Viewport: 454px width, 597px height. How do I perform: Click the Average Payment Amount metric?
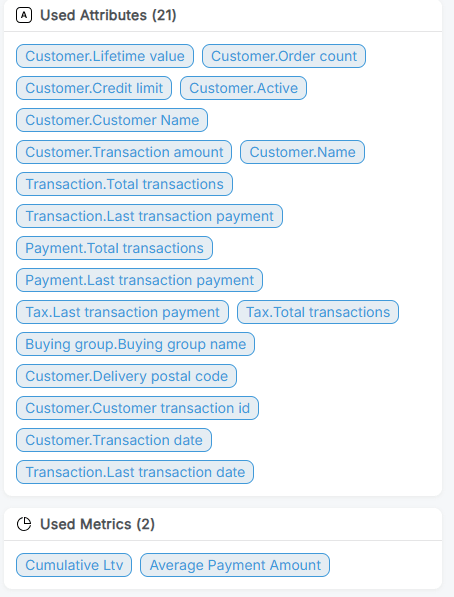pyautogui.click(x=235, y=565)
